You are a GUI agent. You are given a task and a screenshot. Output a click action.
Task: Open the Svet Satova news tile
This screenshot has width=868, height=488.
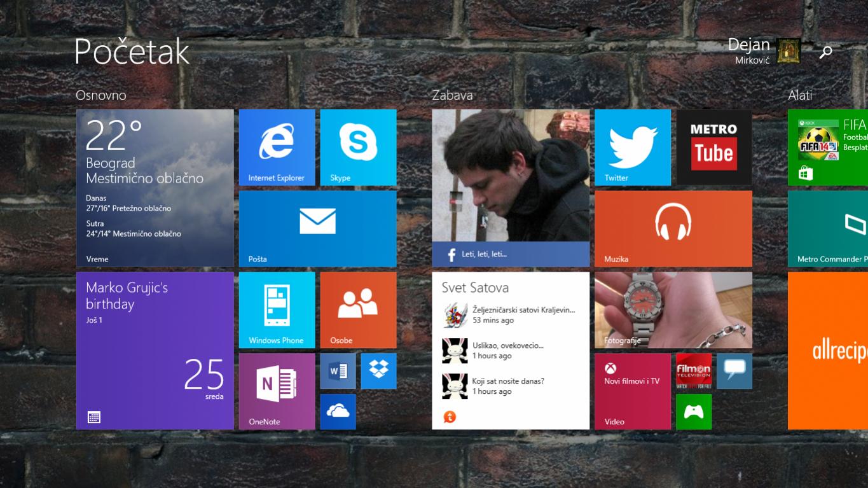tap(510, 351)
